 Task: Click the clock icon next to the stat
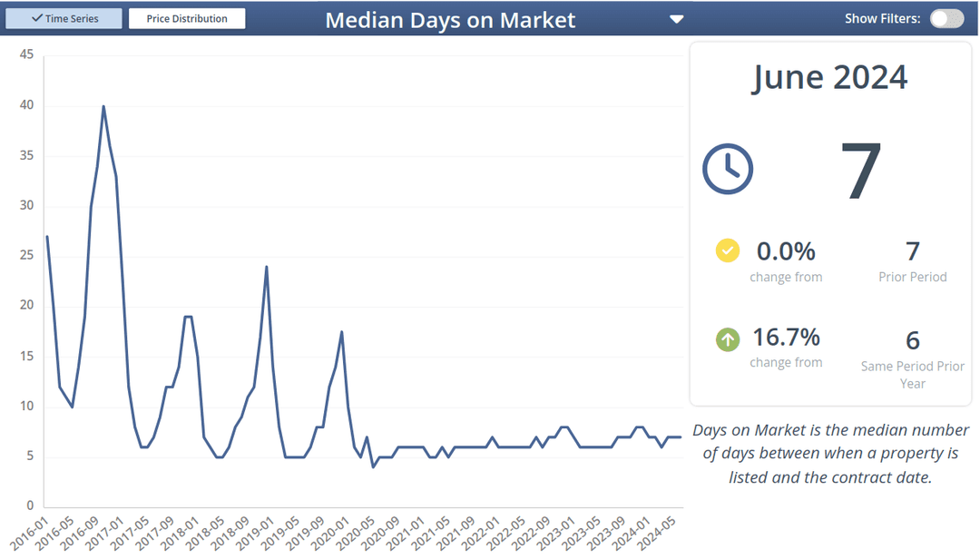[727, 168]
